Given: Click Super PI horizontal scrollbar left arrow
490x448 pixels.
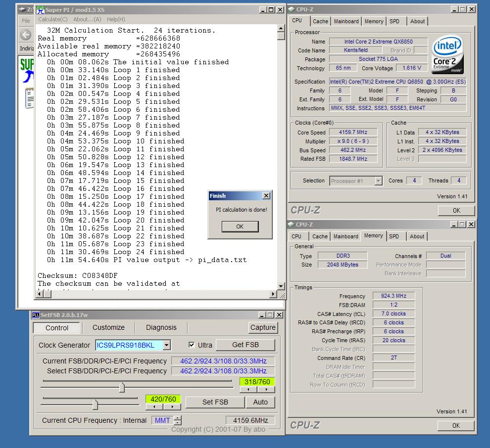Looking at the screenshot, I should point(40,294).
